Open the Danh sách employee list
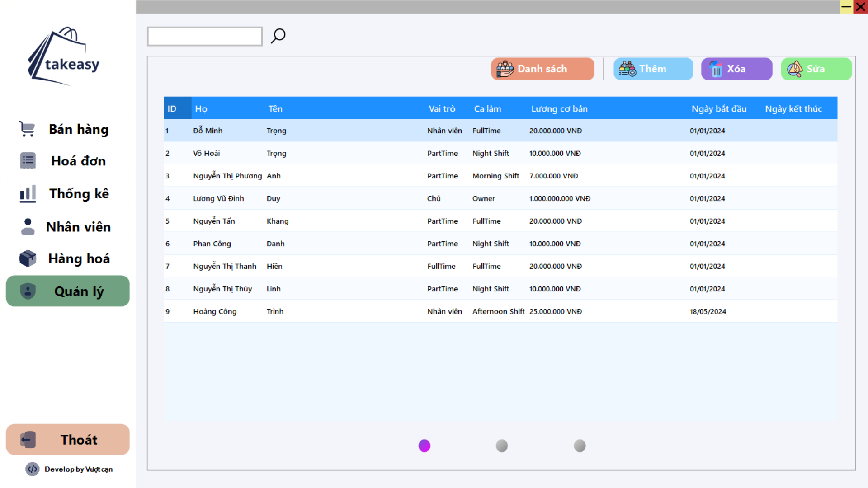The height and width of the screenshot is (488, 868). point(542,69)
